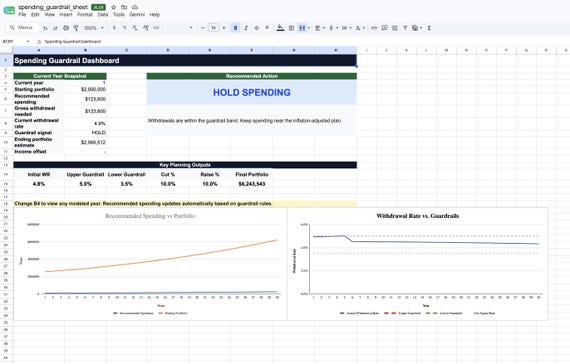Click the Borders toolbar icon
570x364 pixels.
(x=291, y=28)
